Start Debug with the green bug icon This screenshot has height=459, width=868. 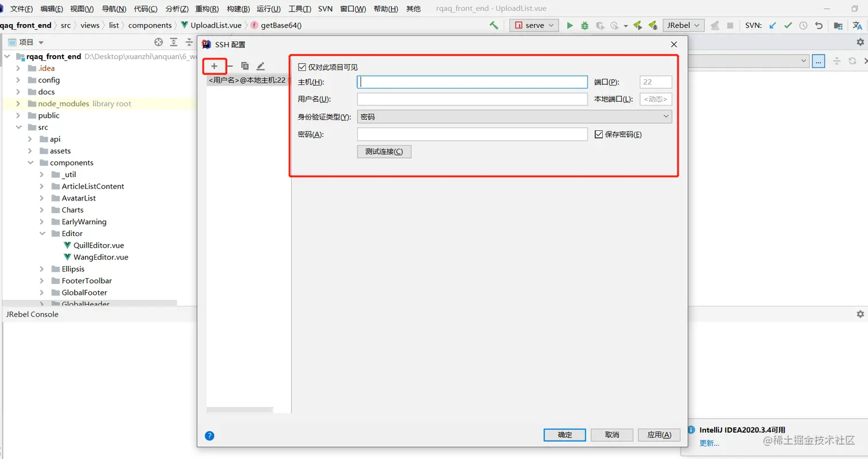coord(585,25)
